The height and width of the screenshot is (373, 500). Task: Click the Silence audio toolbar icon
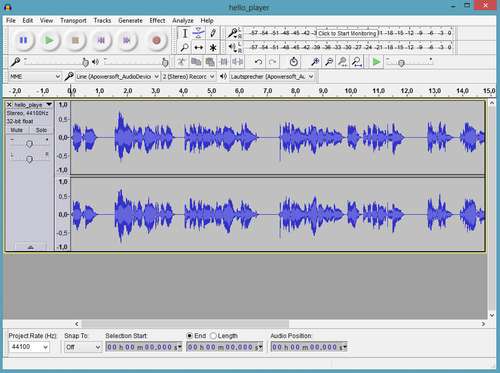coord(238,62)
